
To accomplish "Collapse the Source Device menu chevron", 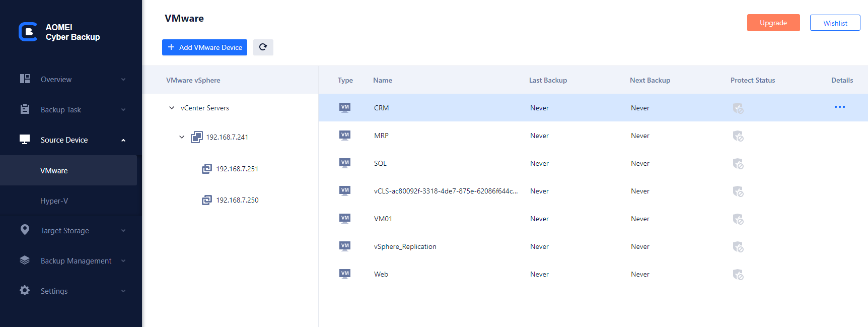I will click(123, 140).
